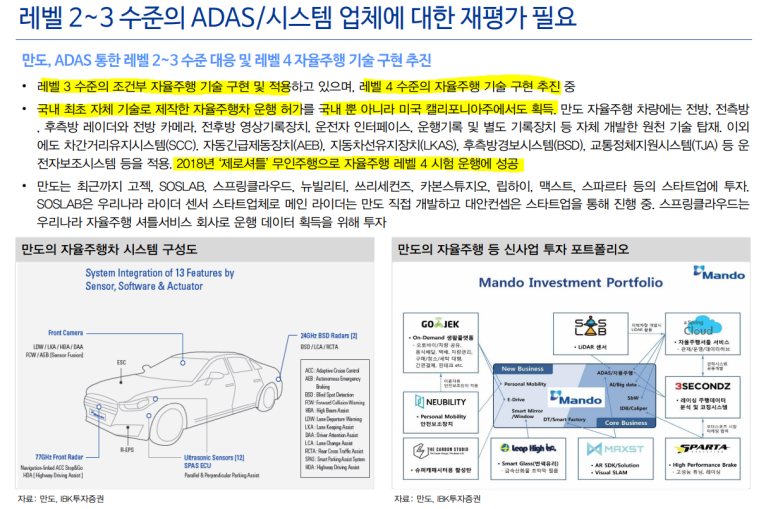
Task: Click highlighted text 레벨 3 수준의 조건부 자율주행 기술
Action: coord(164,87)
